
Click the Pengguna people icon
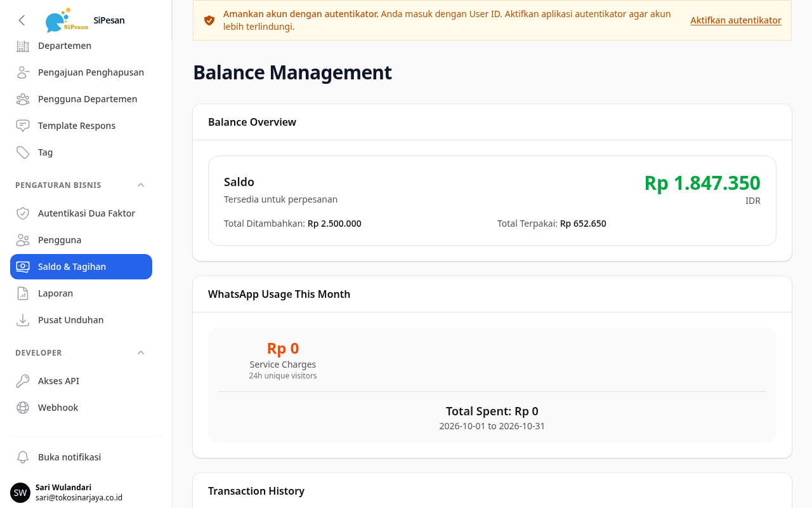[x=23, y=240]
